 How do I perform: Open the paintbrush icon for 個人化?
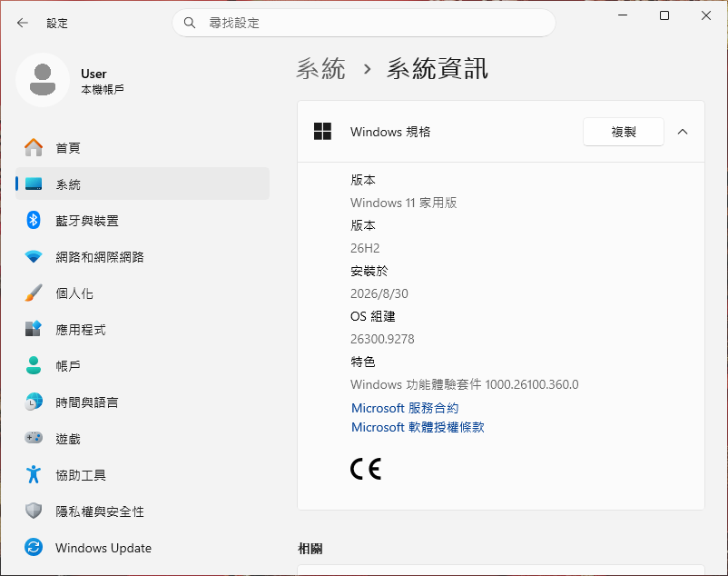pos(34,293)
